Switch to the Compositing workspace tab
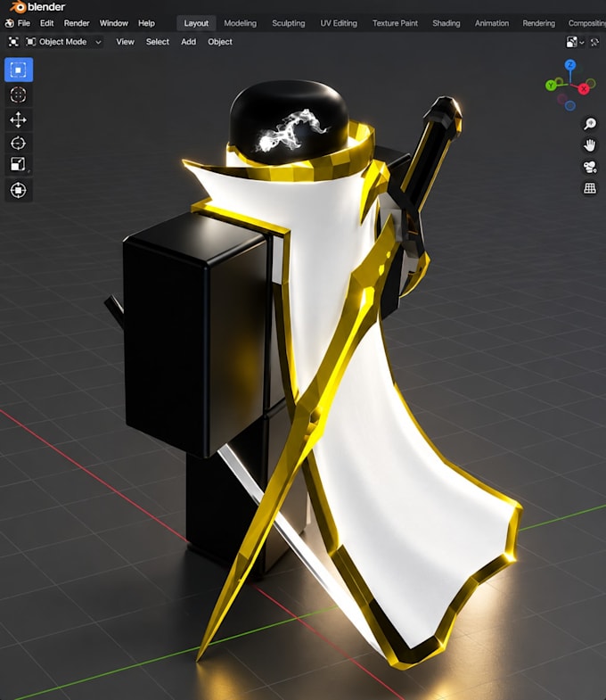 tap(586, 23)
